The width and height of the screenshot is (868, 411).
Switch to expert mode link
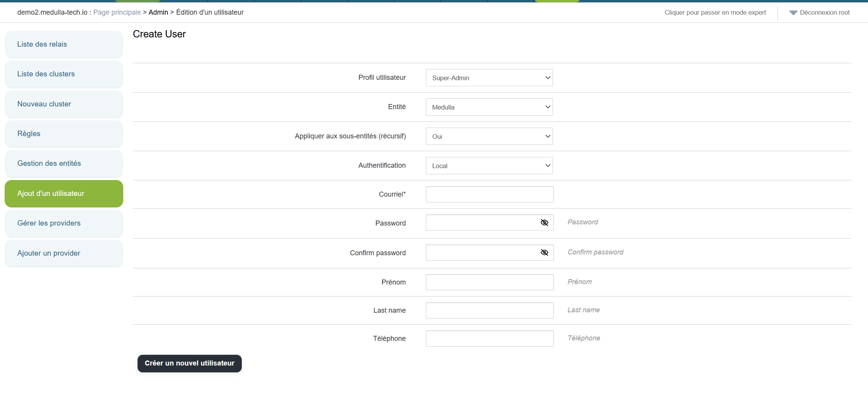(x=715, y=13)
